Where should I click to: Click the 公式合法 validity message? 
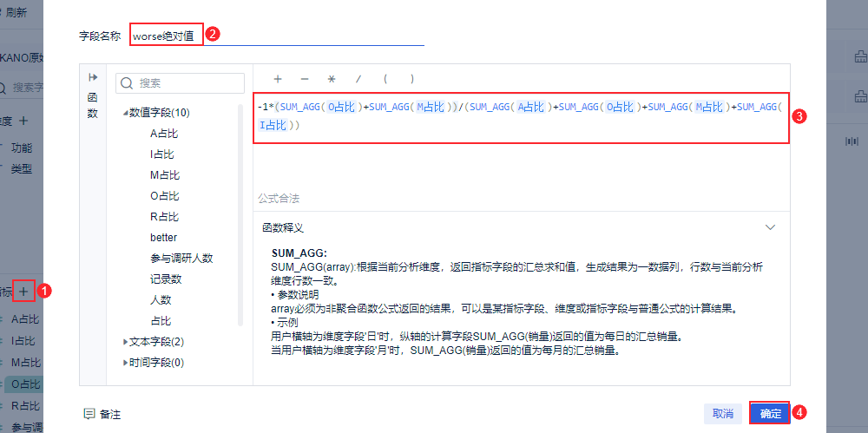pos(279,198)
